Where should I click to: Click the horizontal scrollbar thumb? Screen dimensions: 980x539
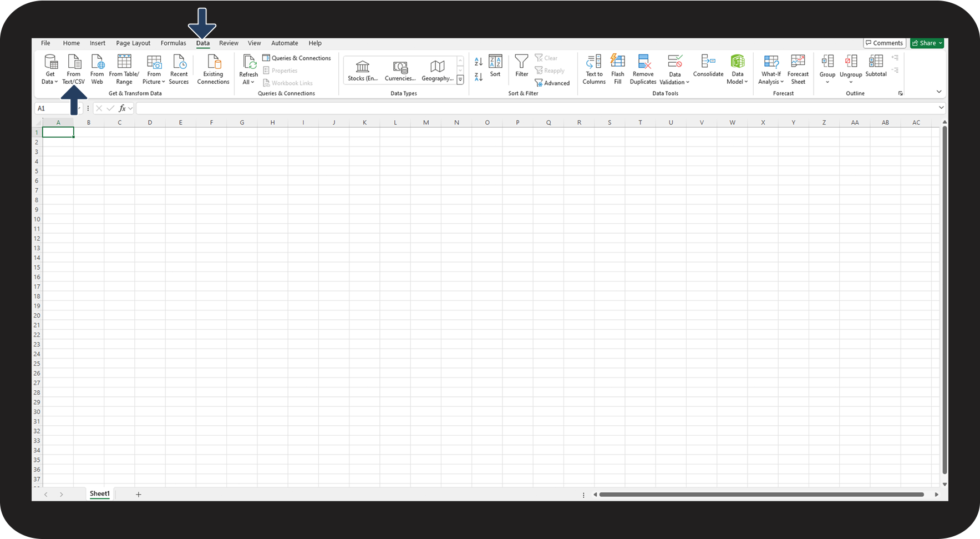761,495
